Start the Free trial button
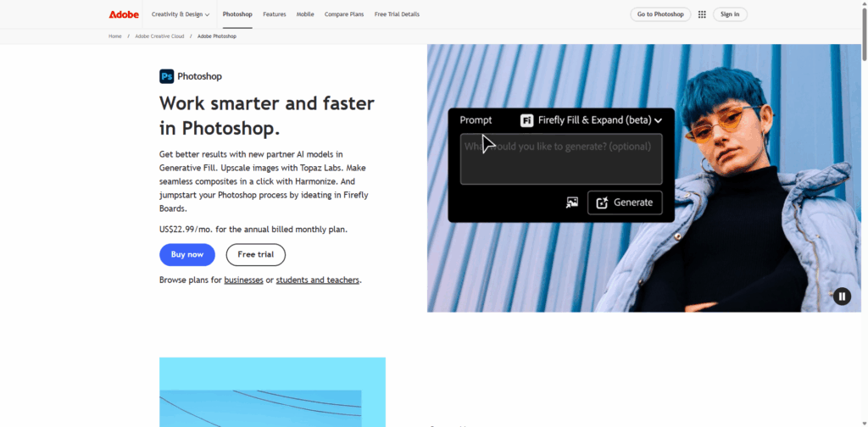Screen dimensions: 868x427 pos(255,254)
